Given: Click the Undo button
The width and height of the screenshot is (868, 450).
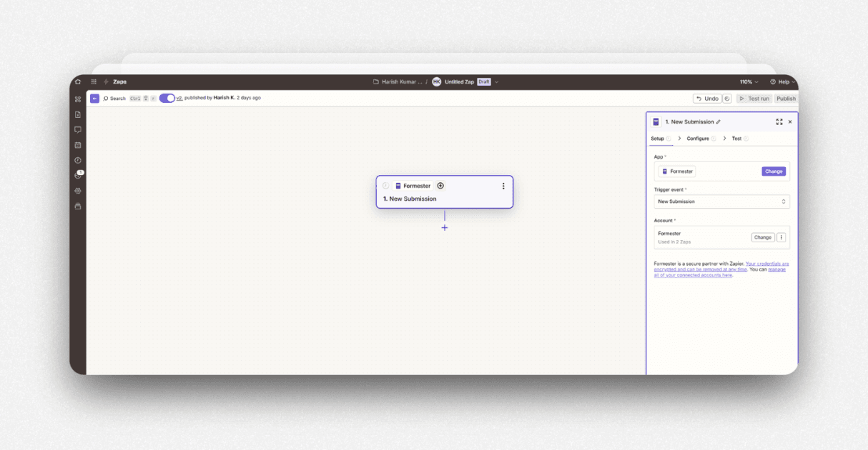Looking at the screenshot, I should 707,99.
